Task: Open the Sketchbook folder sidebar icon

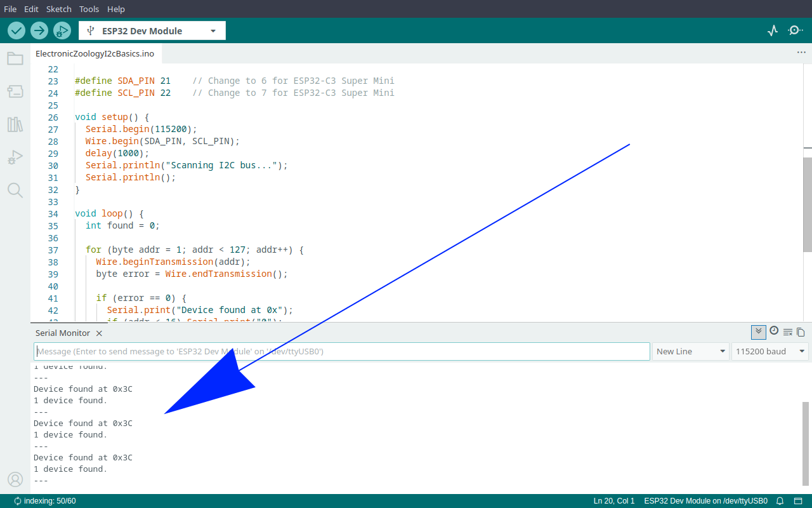Action: click(x=15, y=58)
